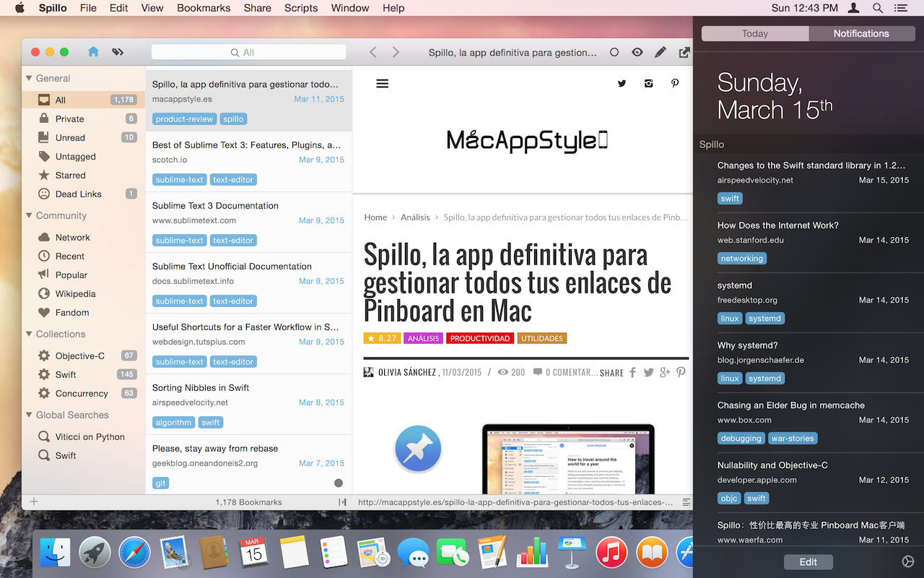Image resolution: width=924 pixels, height=578 pixels.
Task: Click the product-review tag
Action: (x=185, y=119)
